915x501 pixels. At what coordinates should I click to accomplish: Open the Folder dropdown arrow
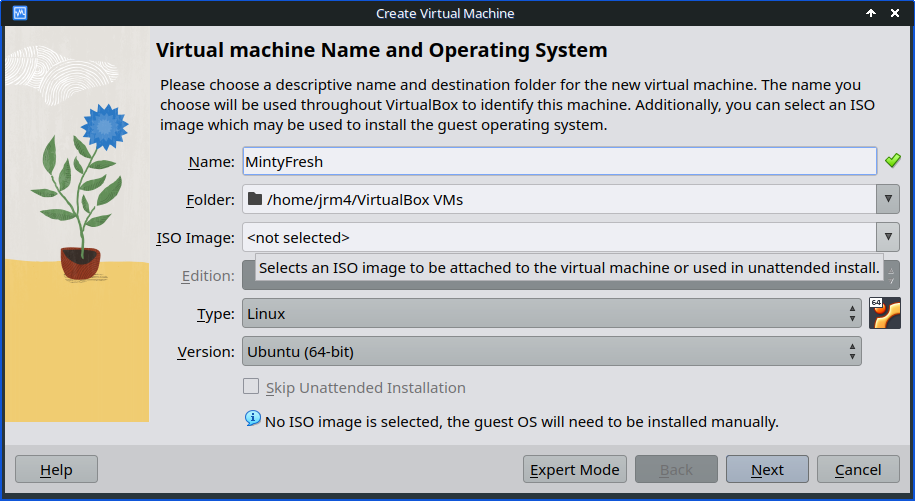[x=888, y=199]
